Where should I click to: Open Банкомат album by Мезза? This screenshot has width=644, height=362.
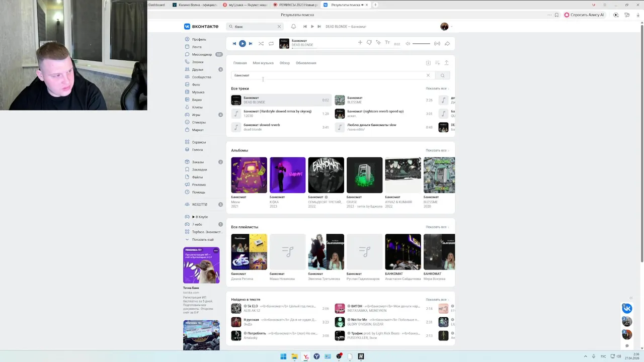tap(249, 175)
